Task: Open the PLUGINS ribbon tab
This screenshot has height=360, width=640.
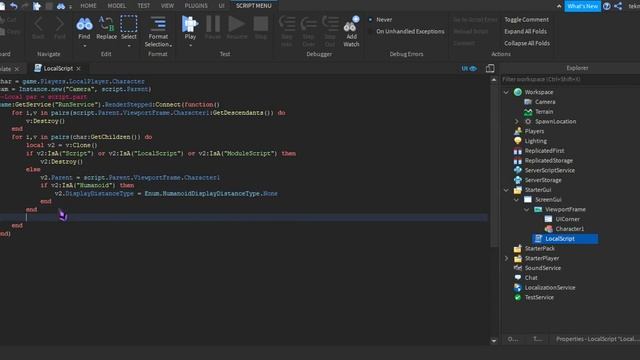Action: click(196, 6)
